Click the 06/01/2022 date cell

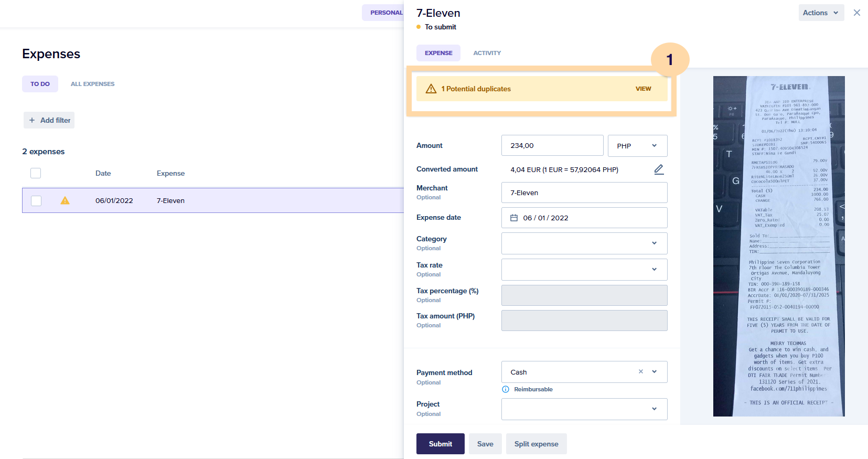coord(114,200)
